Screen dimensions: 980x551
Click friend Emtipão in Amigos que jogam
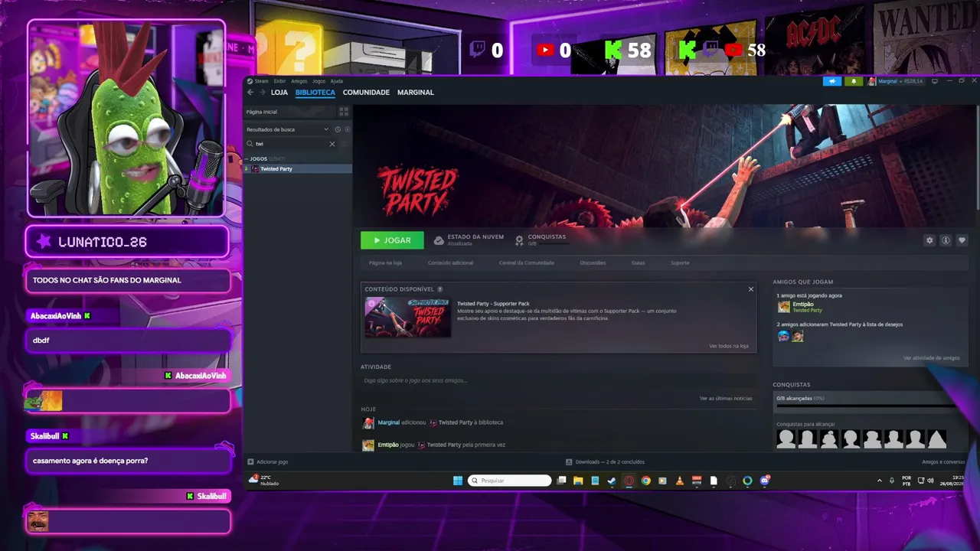click(x=800, y=307)
